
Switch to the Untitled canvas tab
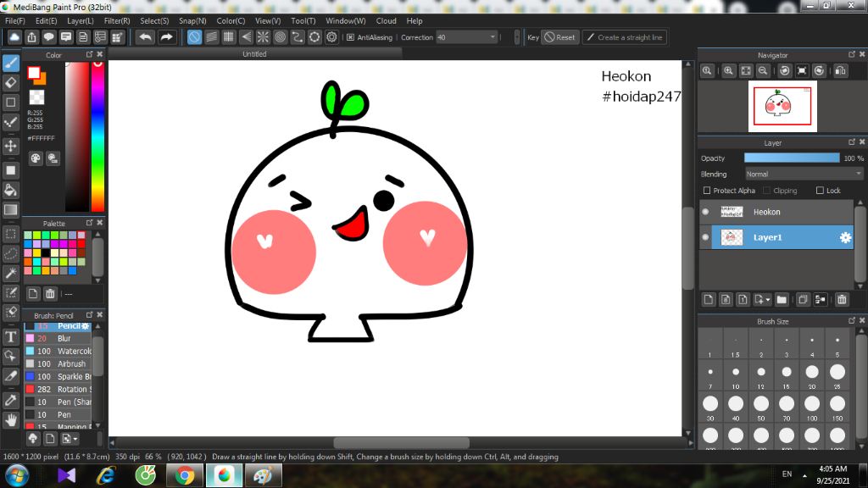click(x=254, y=54)
